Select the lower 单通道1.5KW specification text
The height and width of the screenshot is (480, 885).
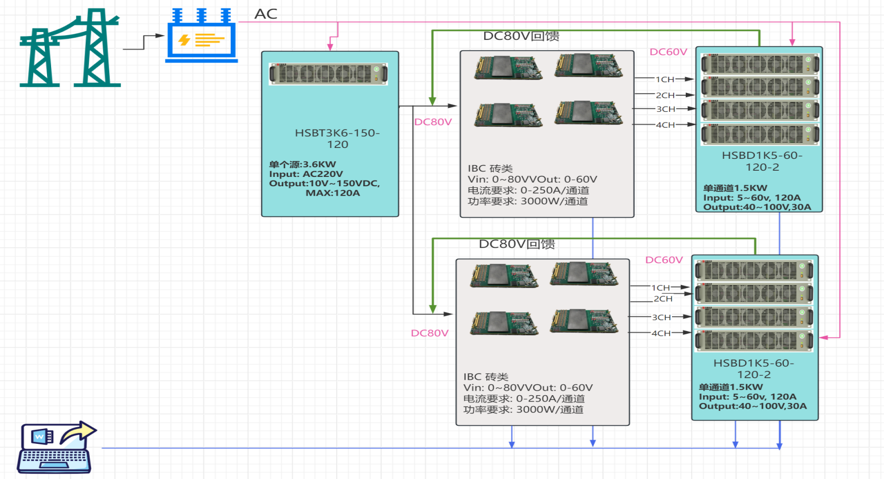tap(732, 387)
